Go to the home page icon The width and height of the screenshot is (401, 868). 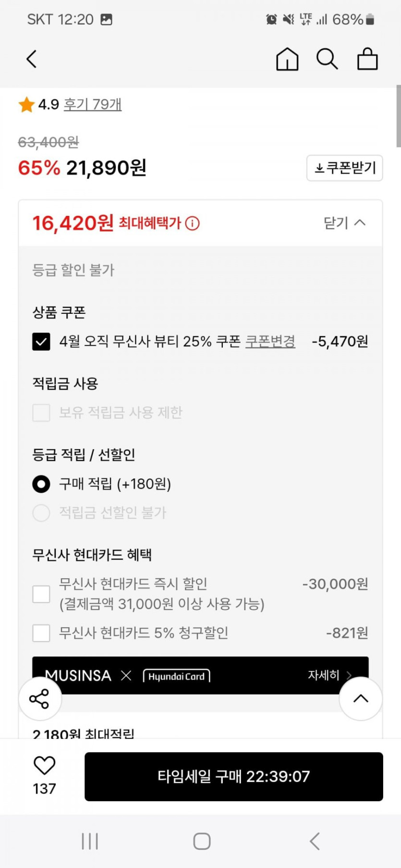pos(287,59)
